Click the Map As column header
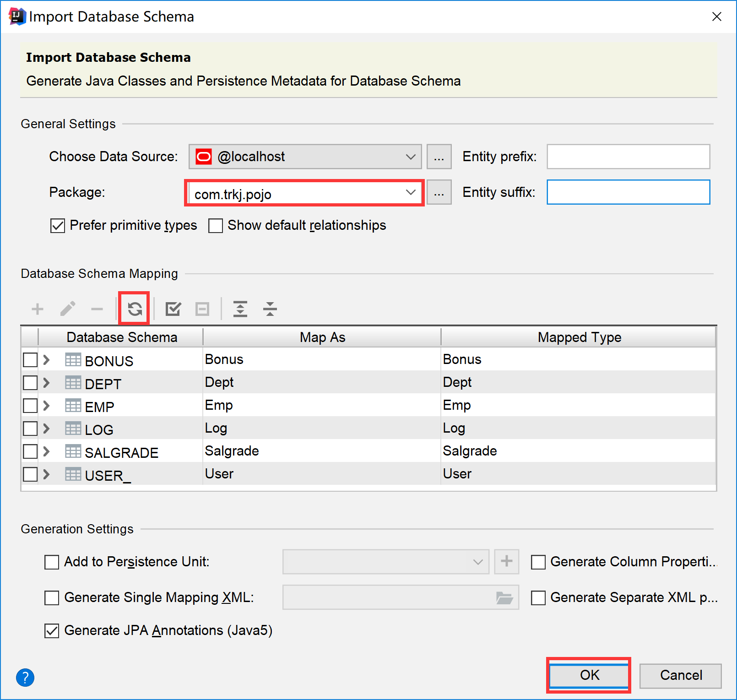The width and height of the screenshot is (737, 700). click(x=322, y=337)
